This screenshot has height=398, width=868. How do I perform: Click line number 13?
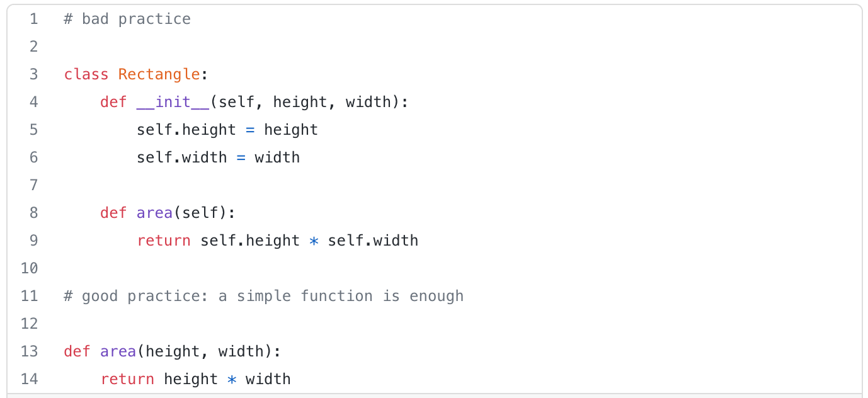pos(30,351)
